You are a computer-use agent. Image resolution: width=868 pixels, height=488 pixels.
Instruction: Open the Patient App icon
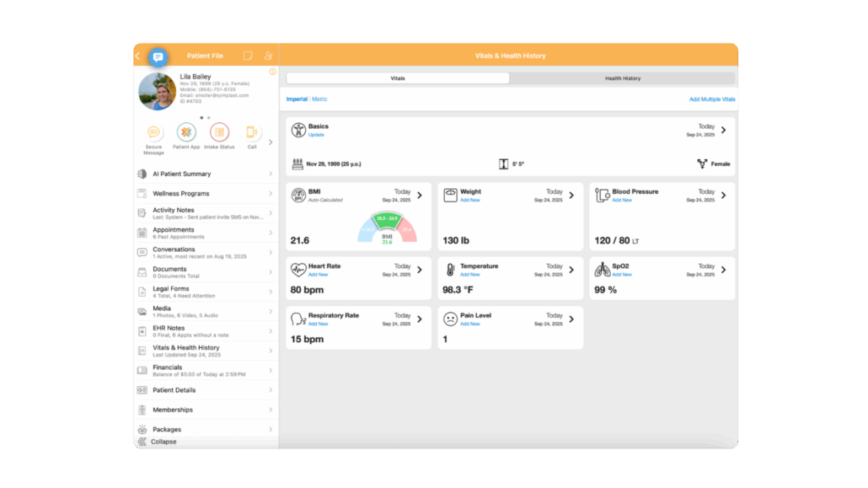pos(186,132)
